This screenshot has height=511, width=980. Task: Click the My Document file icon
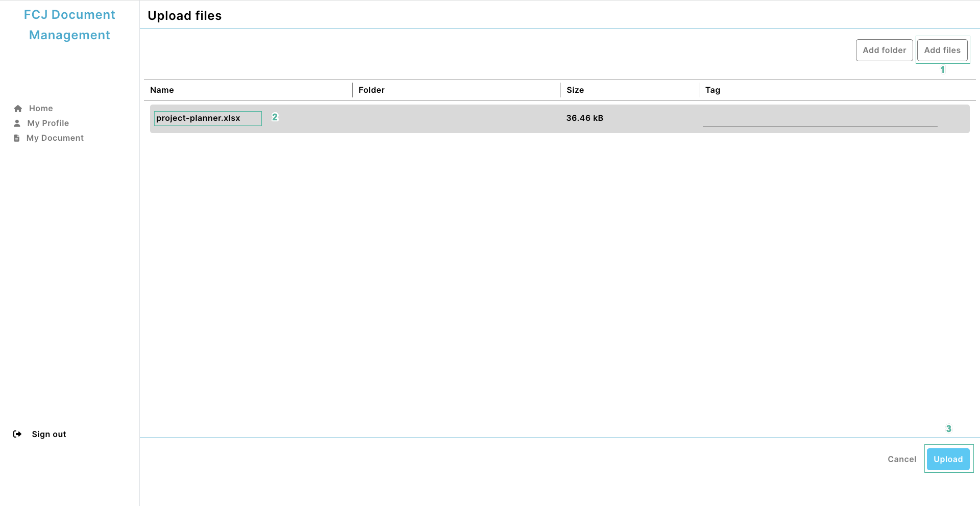pyautogui.click(x=16, y=138)
